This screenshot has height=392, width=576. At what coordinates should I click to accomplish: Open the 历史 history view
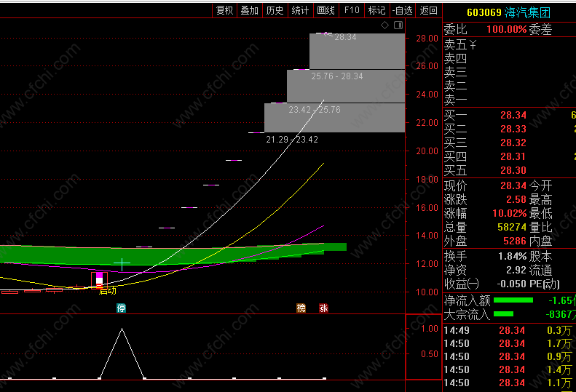pos(275,10)
